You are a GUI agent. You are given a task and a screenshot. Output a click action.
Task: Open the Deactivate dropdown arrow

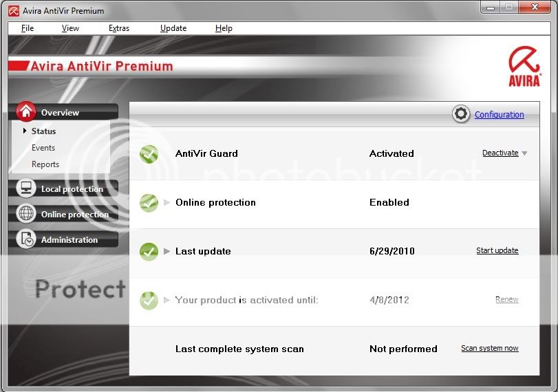tap(524, 153)
